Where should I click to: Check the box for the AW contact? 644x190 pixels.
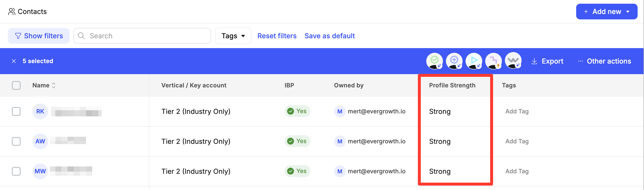tap(16, 141)
